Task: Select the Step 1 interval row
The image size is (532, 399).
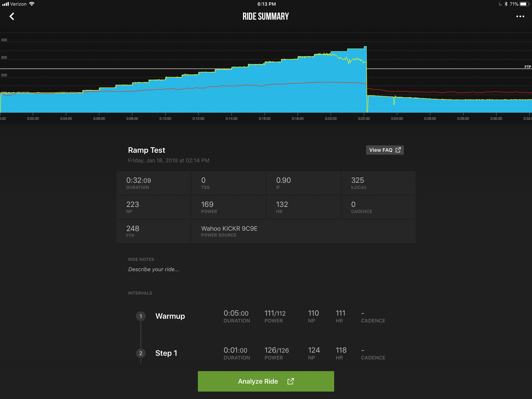Action: pos(166,353)
